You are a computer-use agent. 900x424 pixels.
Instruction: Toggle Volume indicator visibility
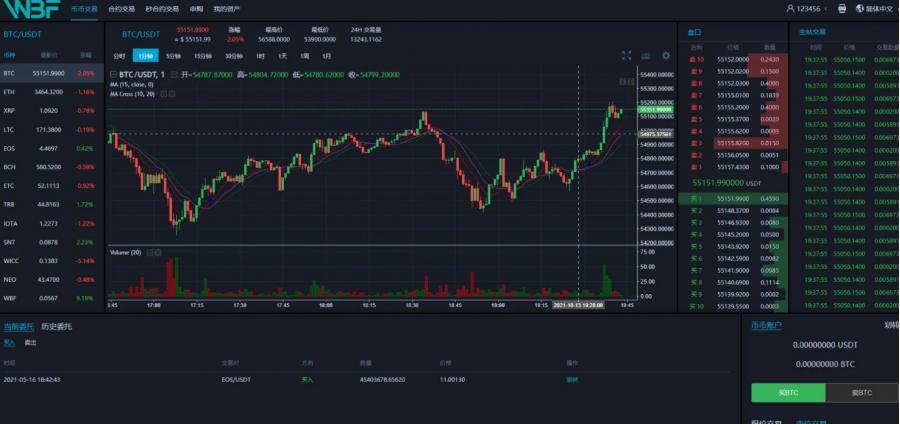(x=149, y=252)
